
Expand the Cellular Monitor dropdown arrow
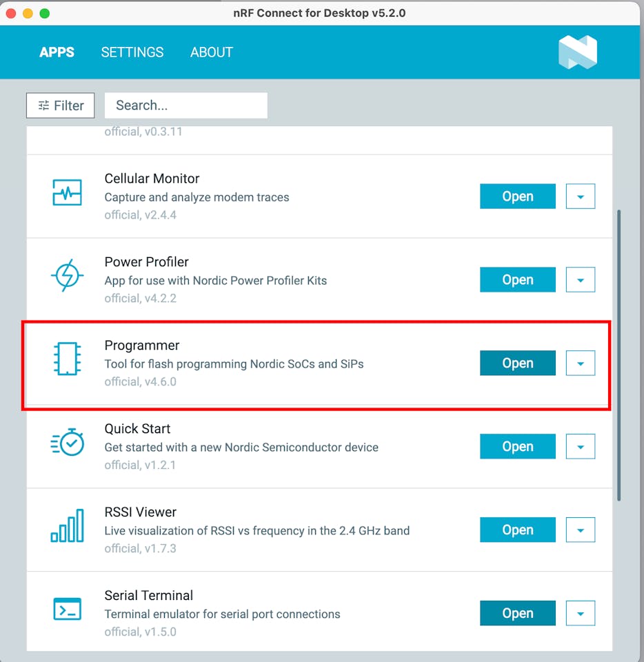pos(581,197)
